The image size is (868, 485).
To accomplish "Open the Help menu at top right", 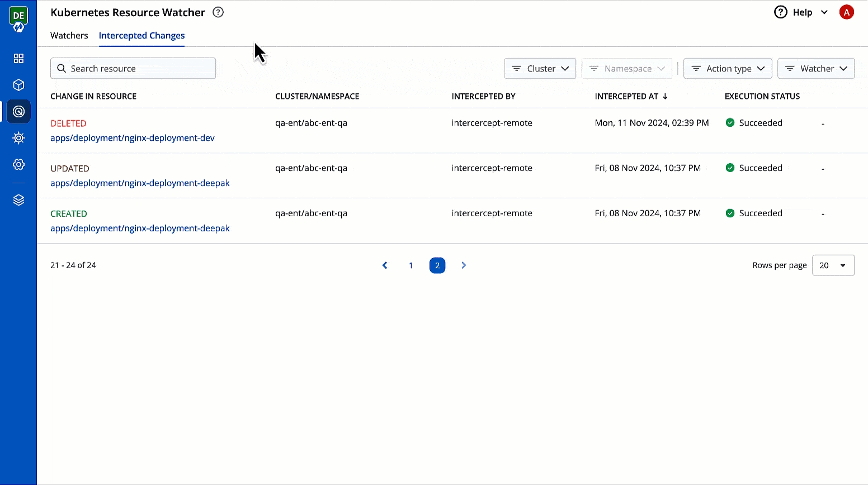I will coord(801,12).
